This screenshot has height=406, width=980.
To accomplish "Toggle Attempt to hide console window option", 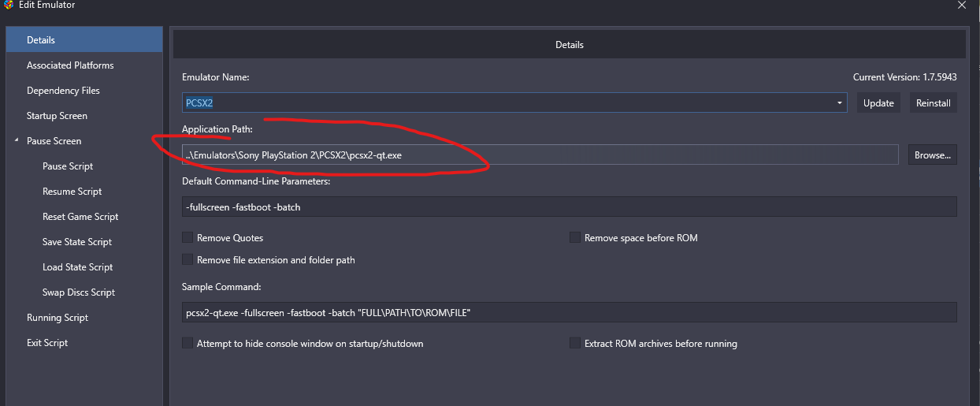I will point(187,343).
